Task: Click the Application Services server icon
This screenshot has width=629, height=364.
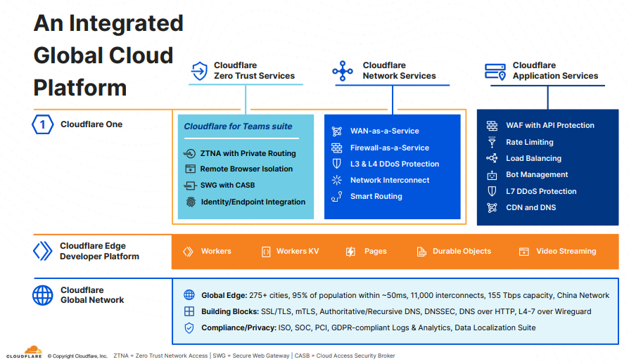Action: (x=495, y=72)
